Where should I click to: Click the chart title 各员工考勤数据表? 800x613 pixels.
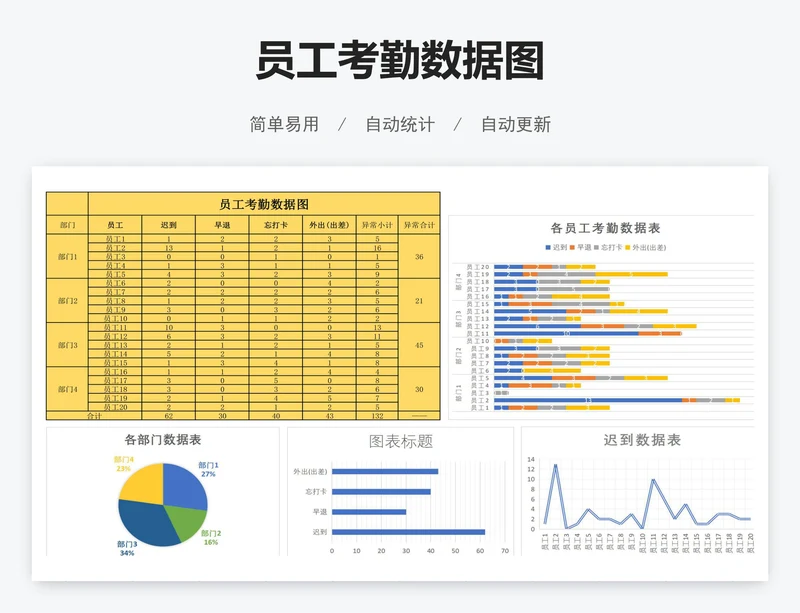pyautogui.click(x=605, y=228)
